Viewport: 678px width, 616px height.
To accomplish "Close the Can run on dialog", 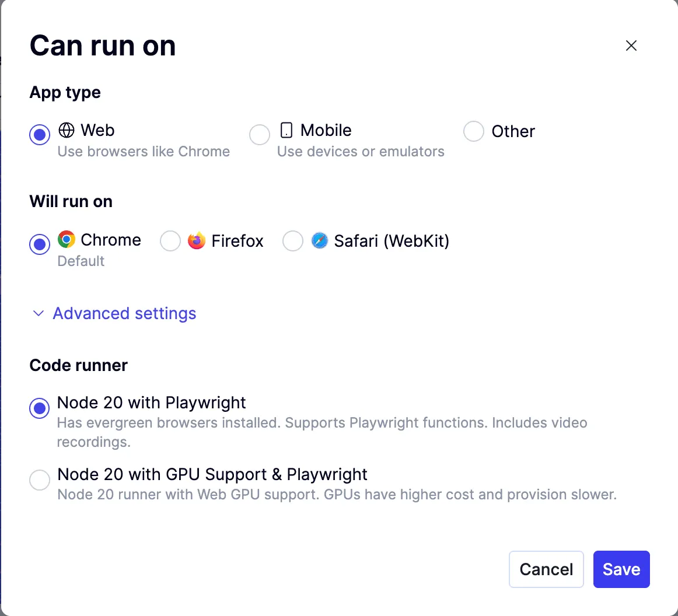I will (631, 45).
